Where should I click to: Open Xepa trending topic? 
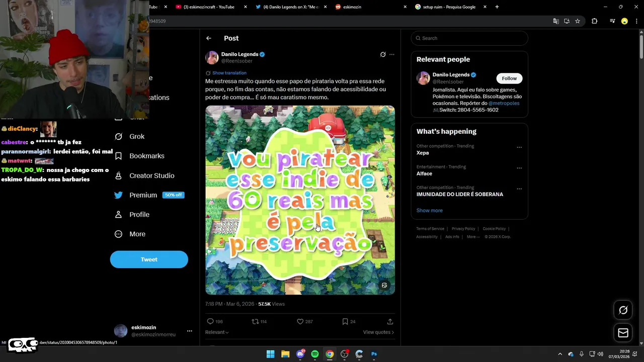coord(423,153)
